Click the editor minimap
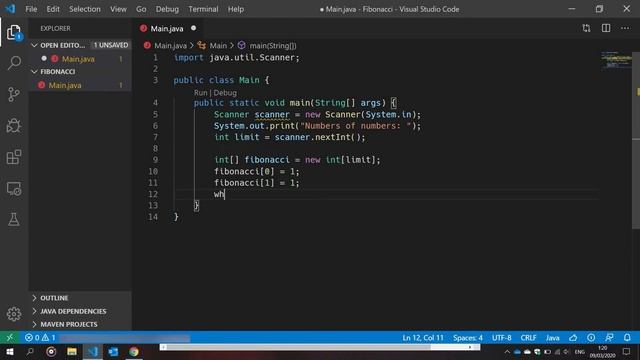The width and height of the screenshot is (640, 360). pos(616,60)
